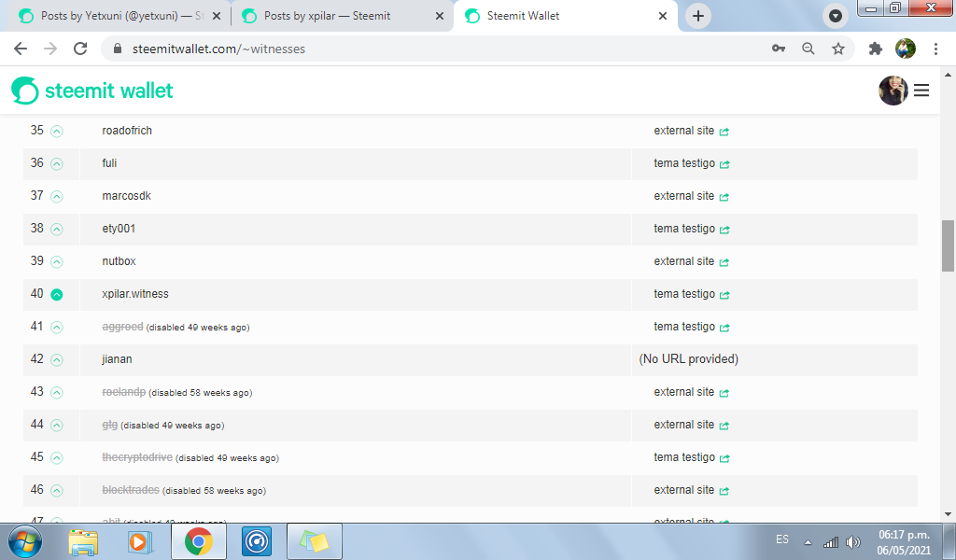
Task: Upvote disabled witness gtg
Action: pyautogui.click(x=57, y=426)
